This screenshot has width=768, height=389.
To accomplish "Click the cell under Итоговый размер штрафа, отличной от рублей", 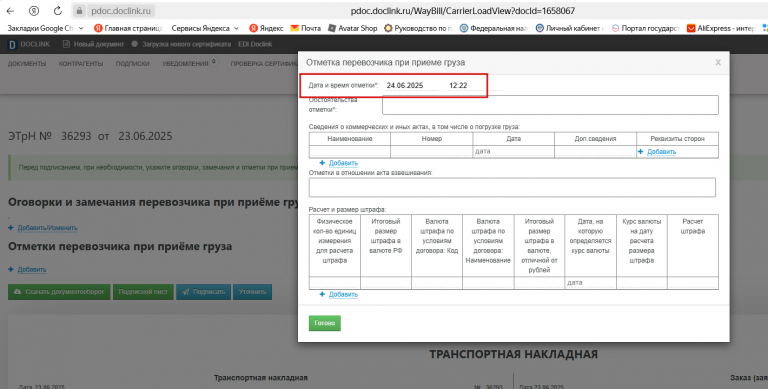I will 539,282.
